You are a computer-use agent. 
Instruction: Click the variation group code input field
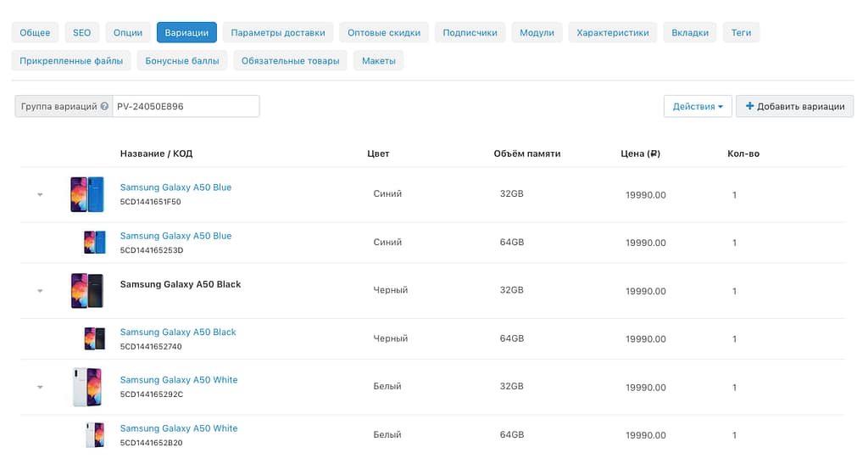point(185,107)
